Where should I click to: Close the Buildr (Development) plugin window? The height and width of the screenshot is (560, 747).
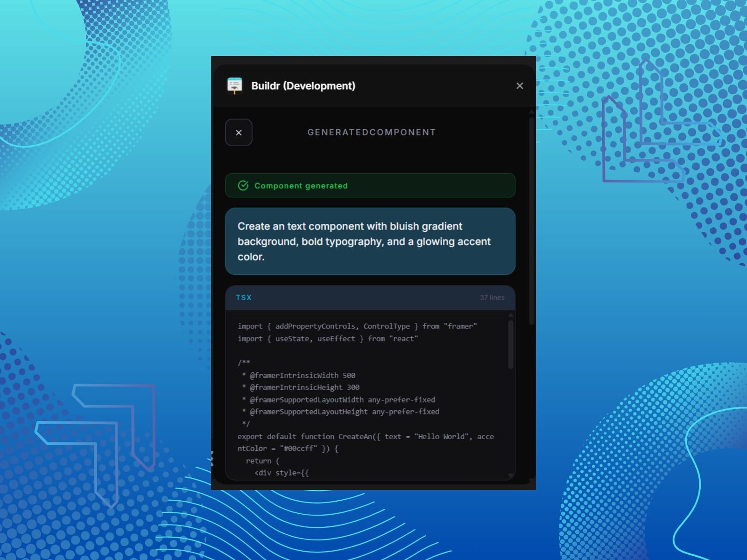[520, 86]
